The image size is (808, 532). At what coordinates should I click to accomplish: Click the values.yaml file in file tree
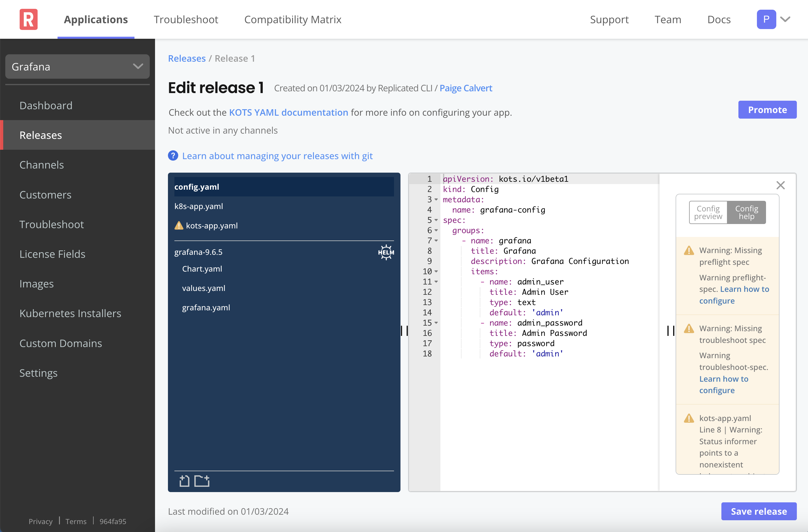(204, 287)
